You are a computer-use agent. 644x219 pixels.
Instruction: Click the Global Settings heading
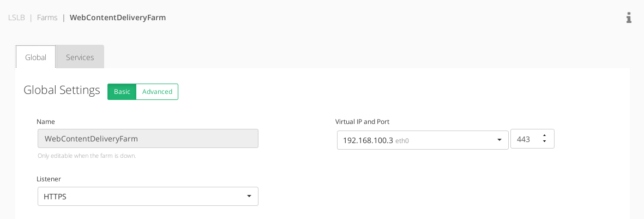tap(62, 90)
